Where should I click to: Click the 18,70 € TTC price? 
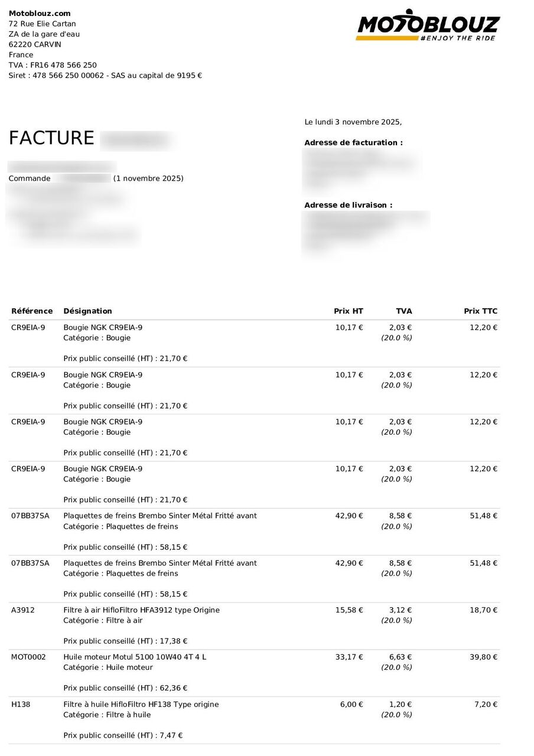[483, 610]
